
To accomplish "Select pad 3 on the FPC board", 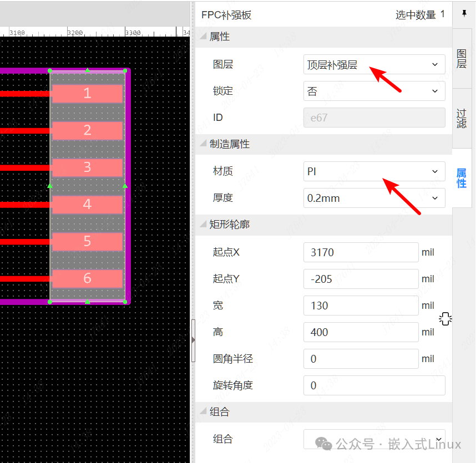I will click(x=87, y=167).
